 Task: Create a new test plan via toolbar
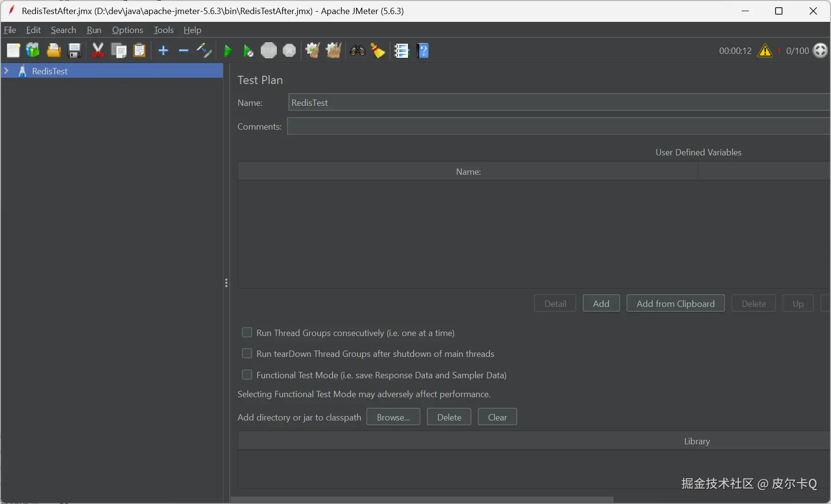point(14,50)
